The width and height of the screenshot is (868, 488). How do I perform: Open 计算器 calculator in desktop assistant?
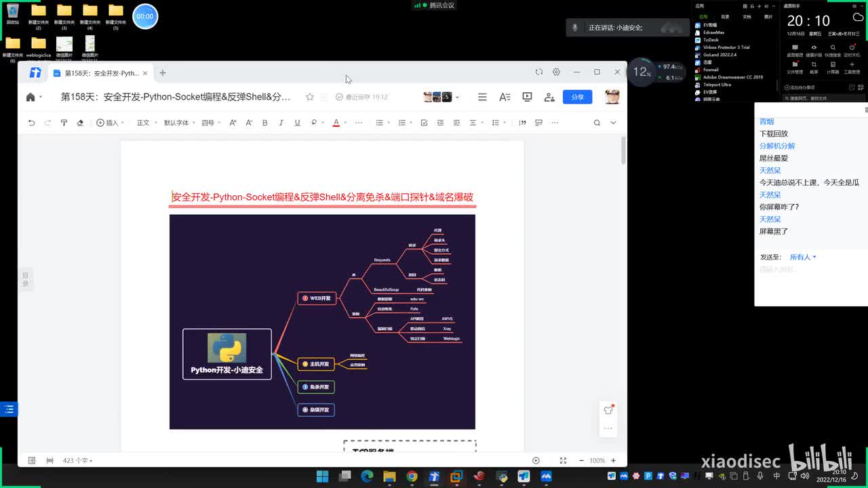(833, 68)
